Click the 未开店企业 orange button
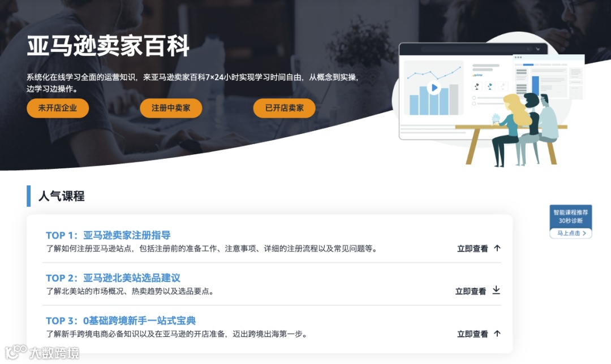 58,108
